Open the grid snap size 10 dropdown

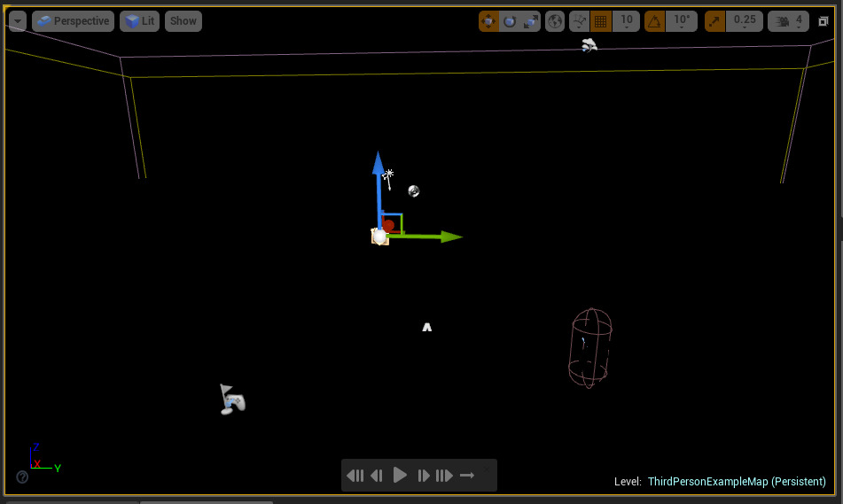pos(627,21)
